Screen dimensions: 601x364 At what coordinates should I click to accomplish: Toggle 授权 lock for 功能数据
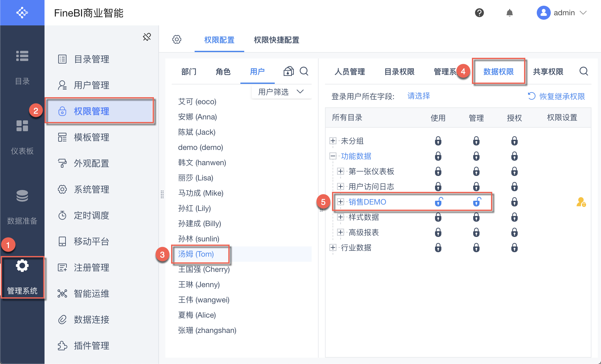click(x=514, y=156)
